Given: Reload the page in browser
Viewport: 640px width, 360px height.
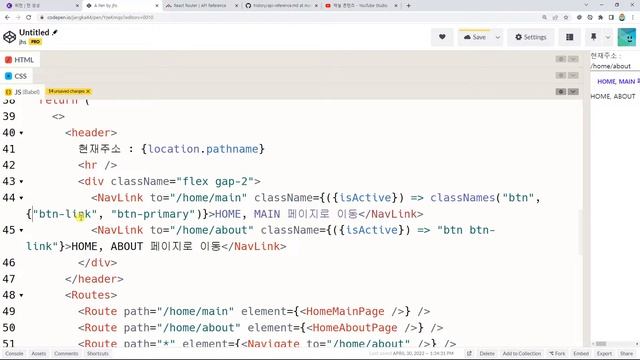Looking at the screenshot, I should (29, 18).
